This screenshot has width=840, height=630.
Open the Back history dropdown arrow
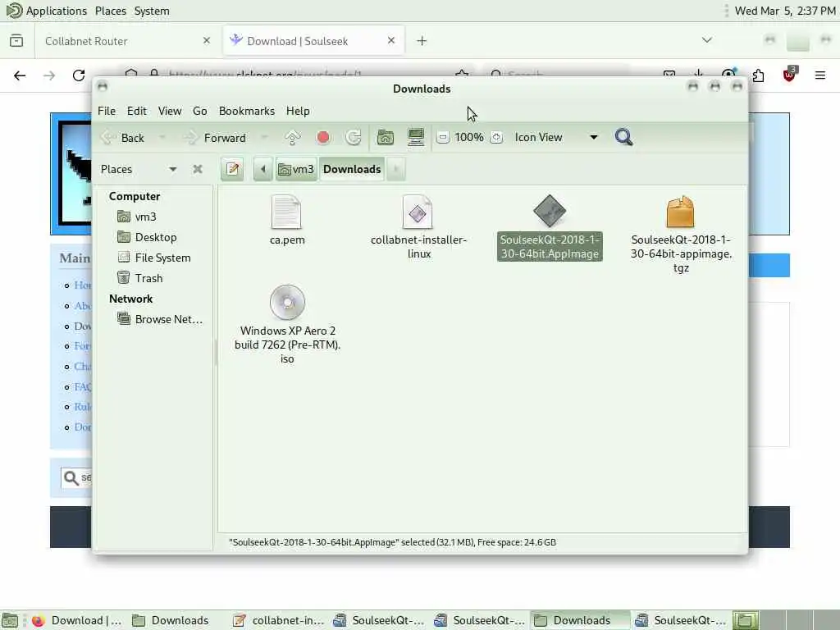(x=162, y=138)
